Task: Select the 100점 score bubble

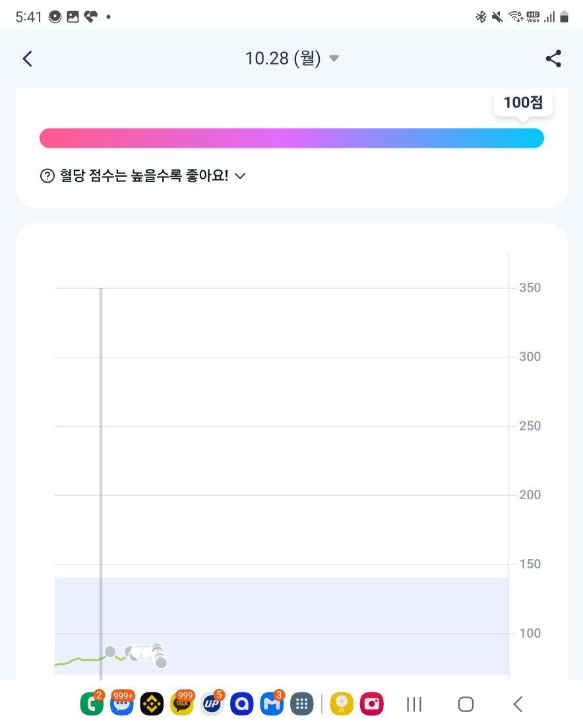Action: pyautogui.click(x=523, y=103)
